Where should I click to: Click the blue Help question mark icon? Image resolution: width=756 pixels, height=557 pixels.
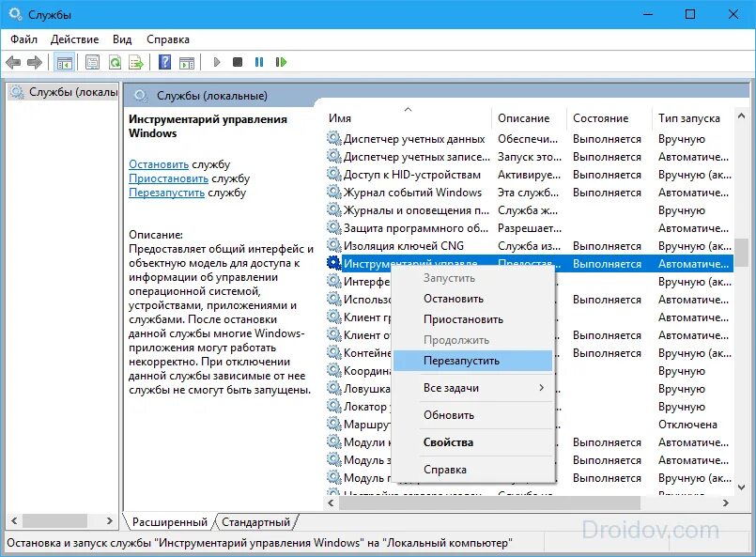(x=165, y=62)
